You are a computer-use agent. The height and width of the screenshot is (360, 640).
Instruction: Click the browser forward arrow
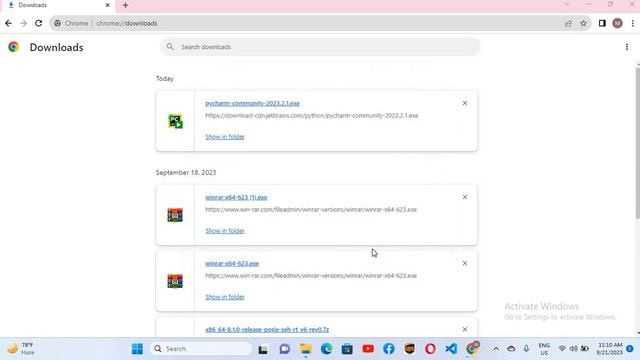pos(23,23)
